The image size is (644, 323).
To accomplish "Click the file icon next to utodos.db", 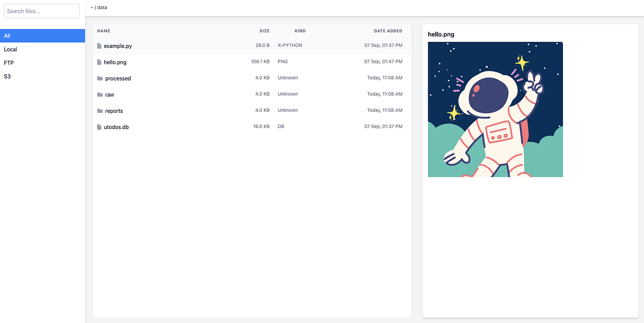I will 99,127.
